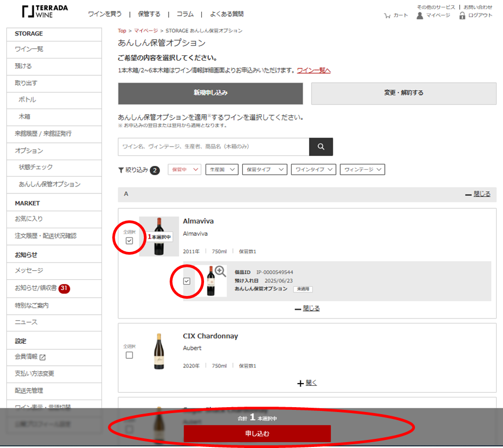The image size is (503, 448).
Task: Open the 保管タイプ filter dropdown
Action: point(265,169)
